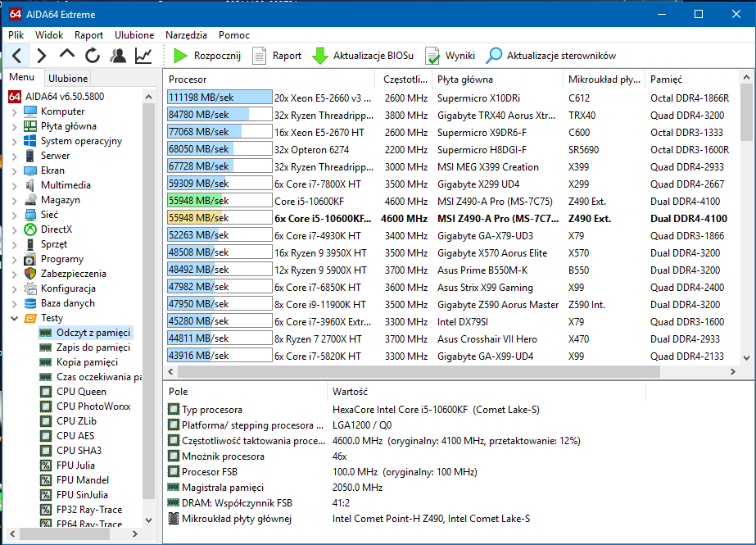Collapse the Testy node arrow
Screen dimensions: 756x545
pyautogui.click(x=15, y=318)
